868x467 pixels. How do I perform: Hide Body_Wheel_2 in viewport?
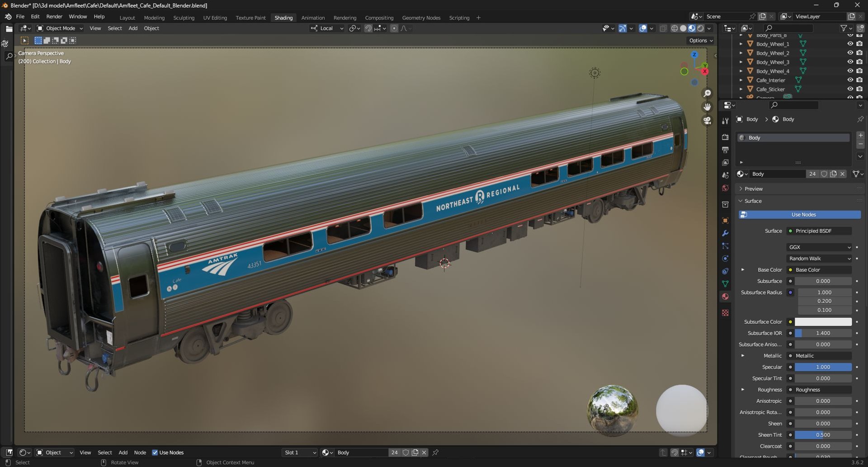pyautogui.click(x=850, y=53)
